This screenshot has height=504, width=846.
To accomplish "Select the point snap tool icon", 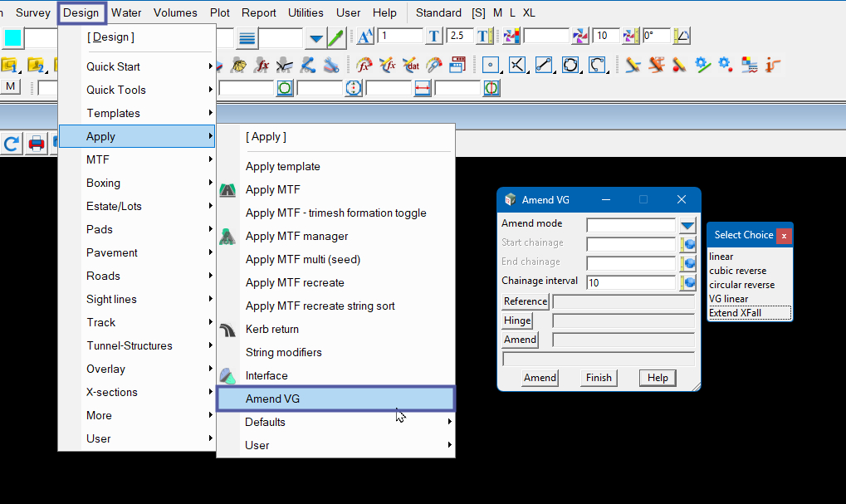I will pyautogui.click(x=490, y=65).
